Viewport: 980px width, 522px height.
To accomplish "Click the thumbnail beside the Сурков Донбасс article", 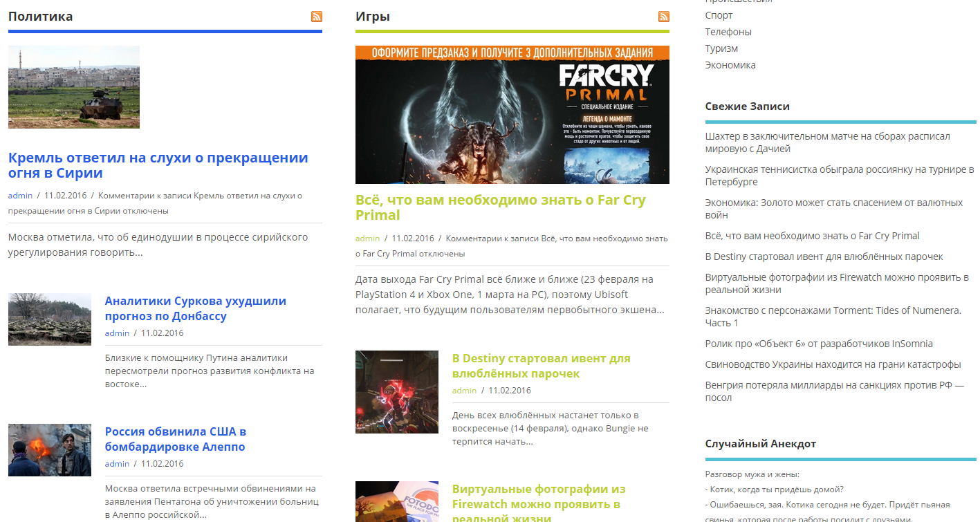I will point(50,319).
